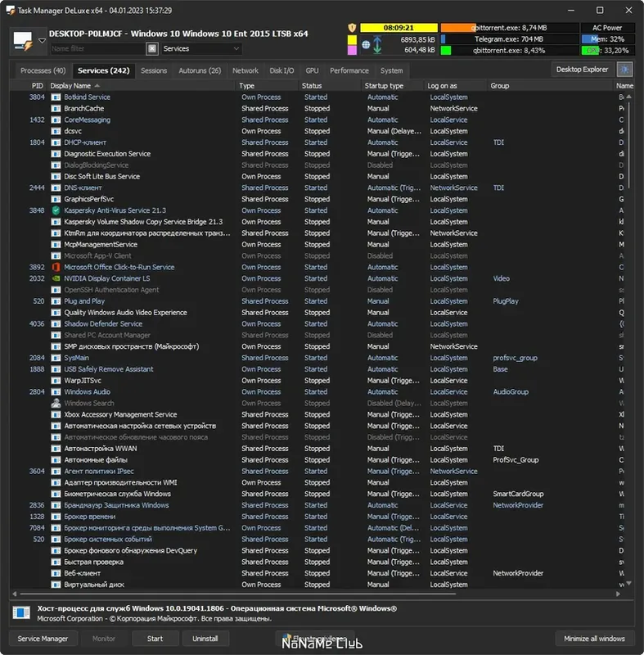Image resolution: width=644 pixels, height=655 pixels.
Task: Click OpenSSH Authentication Agent icon
Action: [x=56, y=290]
